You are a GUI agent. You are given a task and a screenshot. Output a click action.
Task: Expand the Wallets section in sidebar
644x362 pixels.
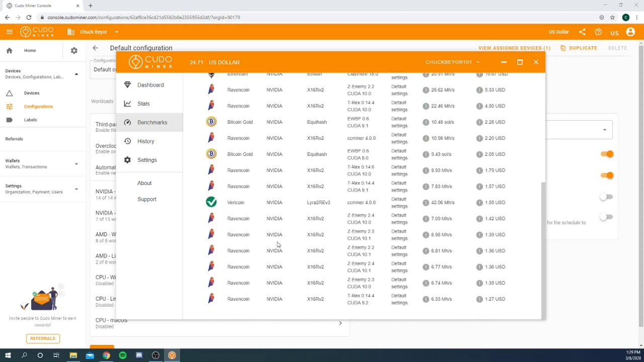(x=76, y=164)
